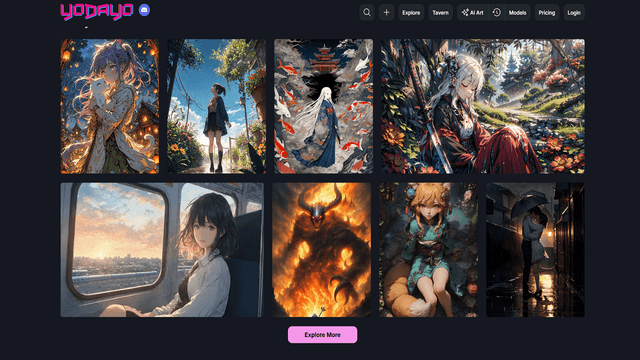
Task: Open the Discord link icon
Action: [x=144, y=10]
